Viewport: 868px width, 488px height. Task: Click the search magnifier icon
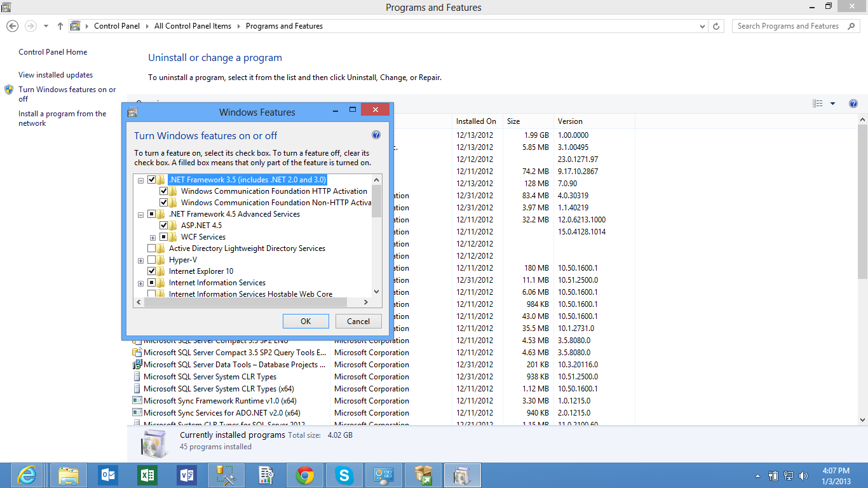point(851,26)
